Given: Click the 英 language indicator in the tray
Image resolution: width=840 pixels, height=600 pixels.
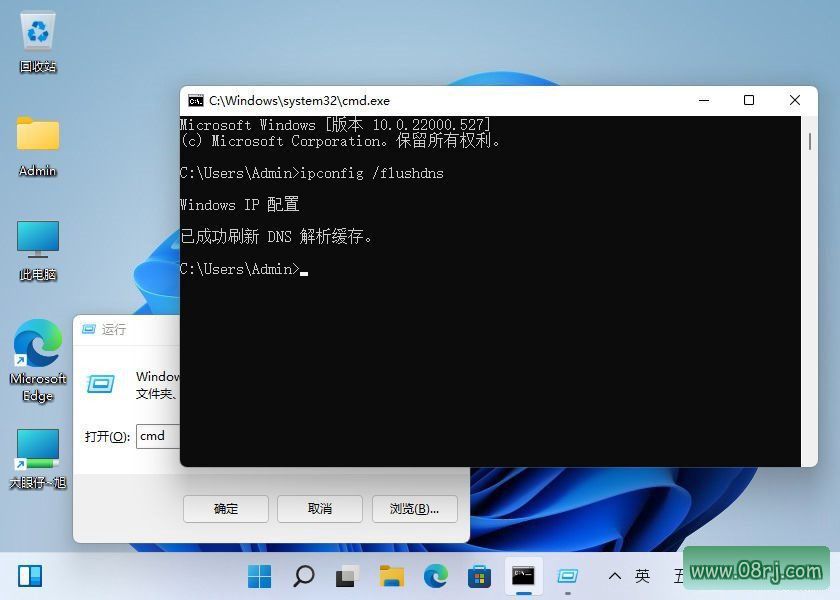Looking at the screenshot, I should (x=643, y=576).
